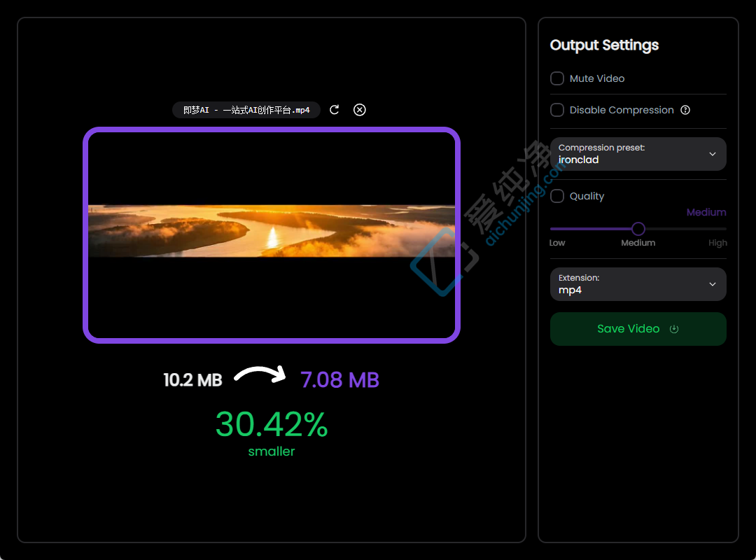Click the chevron arrow in Compression preset
Viewport: 756px width, 560px height.
(712, 154)
